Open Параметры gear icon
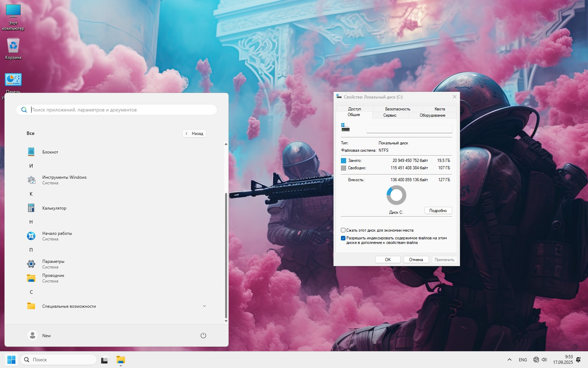588x368 pixels. (x=31, y=264)
